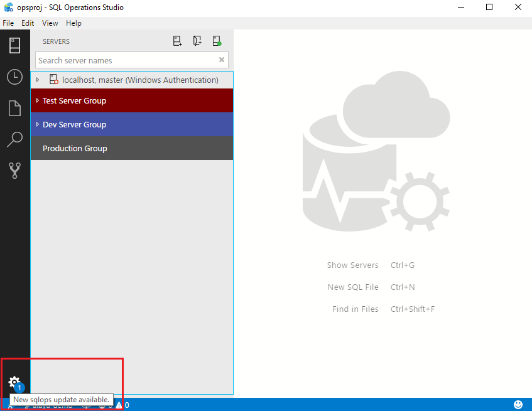The height and width of the screenshot is (411, 532).
Task: Expand the Test Server Group
Action: point(38,100)
